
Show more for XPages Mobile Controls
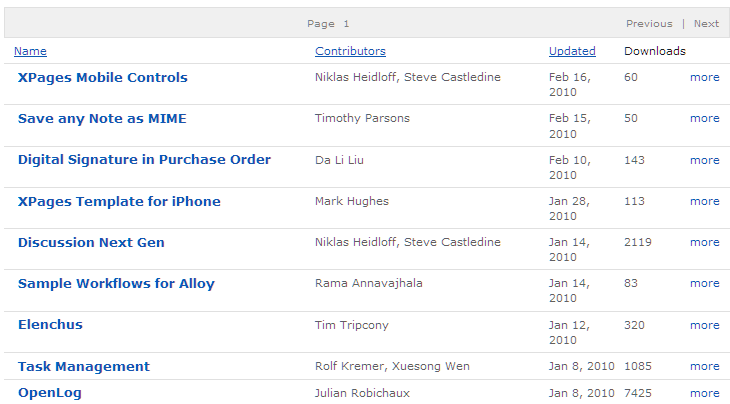click(x=704, y=77)
